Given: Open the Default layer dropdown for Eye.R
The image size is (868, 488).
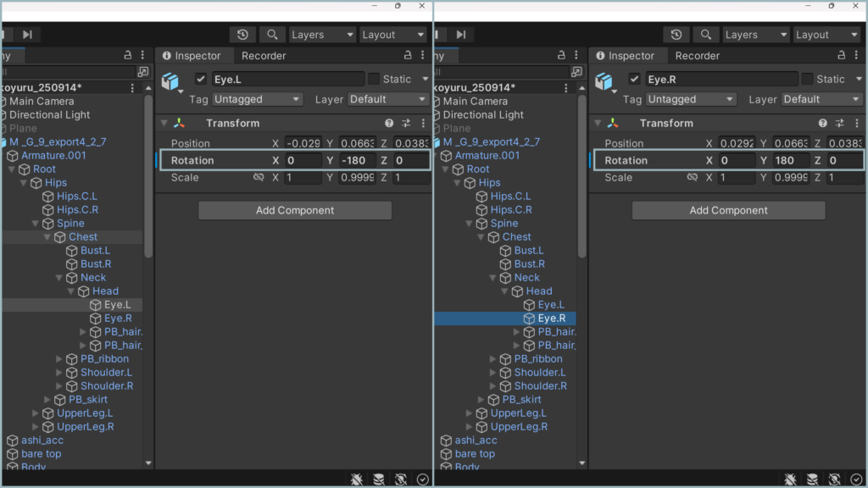Looking at the screenshot, I should (x=821, y=99).
